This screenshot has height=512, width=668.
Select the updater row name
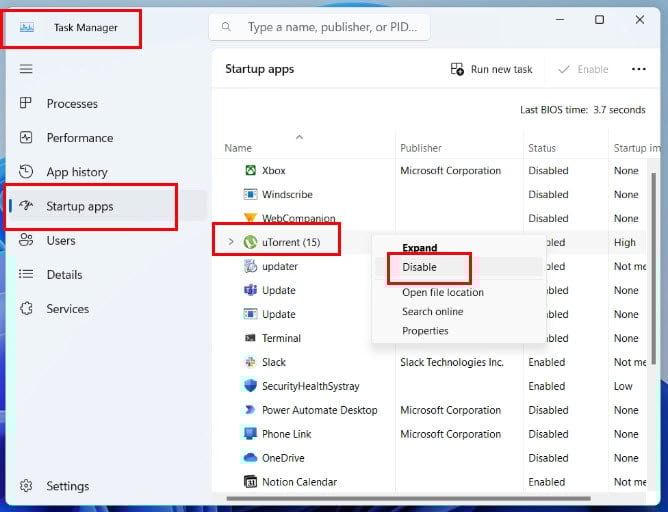point(280,266)
